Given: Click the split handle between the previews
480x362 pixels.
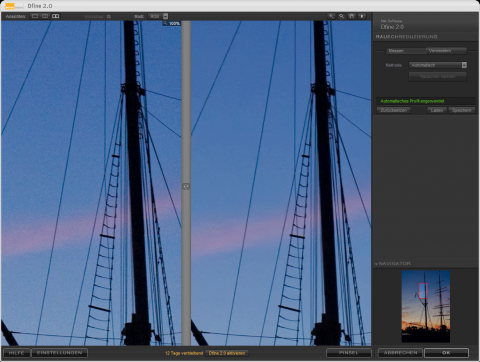Looking at the screenshot, I should pos(186,186).
